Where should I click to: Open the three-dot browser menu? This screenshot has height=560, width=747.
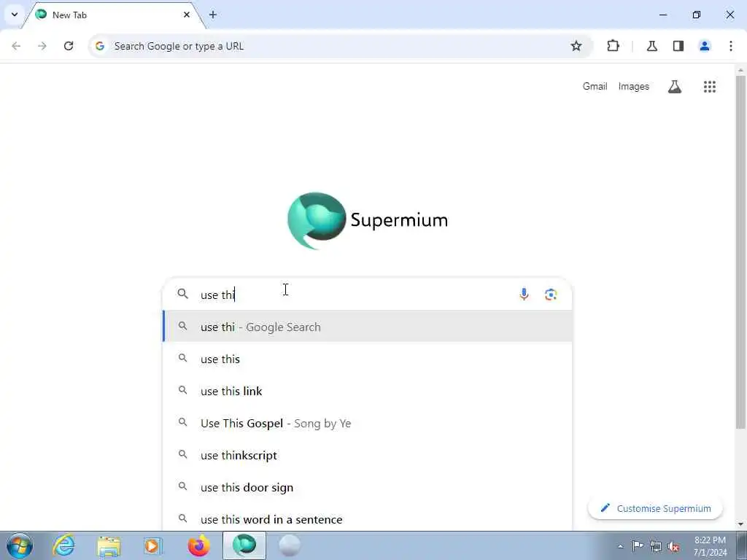[x=731, y=46]
